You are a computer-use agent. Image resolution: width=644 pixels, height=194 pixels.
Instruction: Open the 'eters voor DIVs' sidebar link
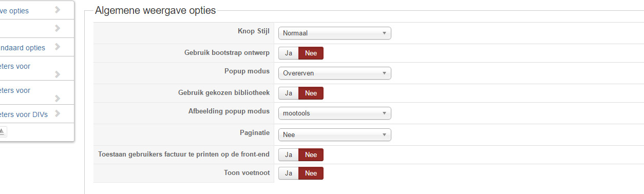(x=24, y=114)
